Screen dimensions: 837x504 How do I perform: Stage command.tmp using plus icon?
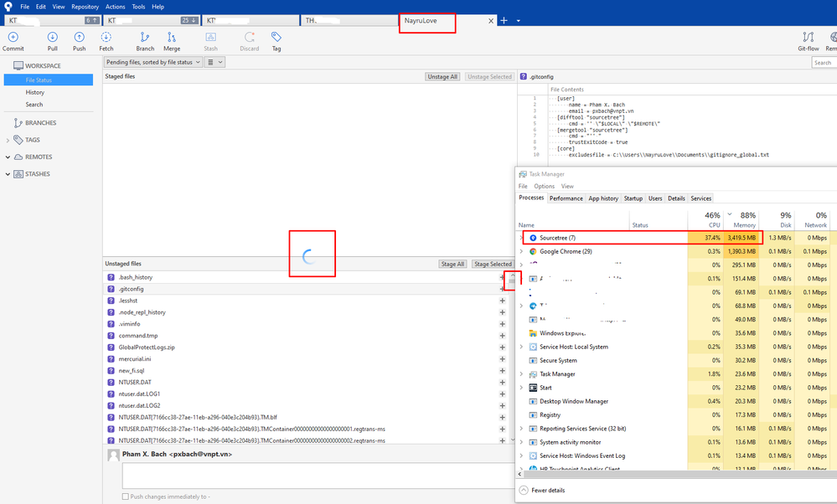[502, 336]
